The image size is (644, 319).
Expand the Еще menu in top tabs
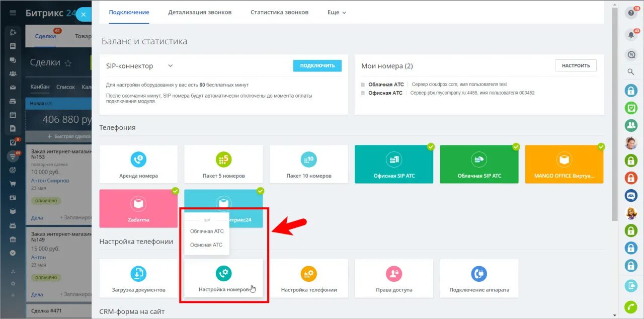tap(337, 12)
